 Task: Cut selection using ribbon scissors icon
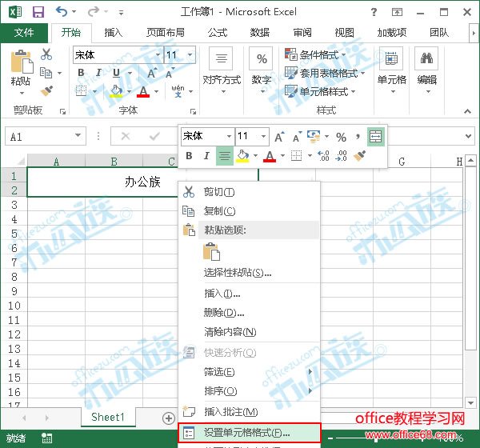tap(46, 54)
